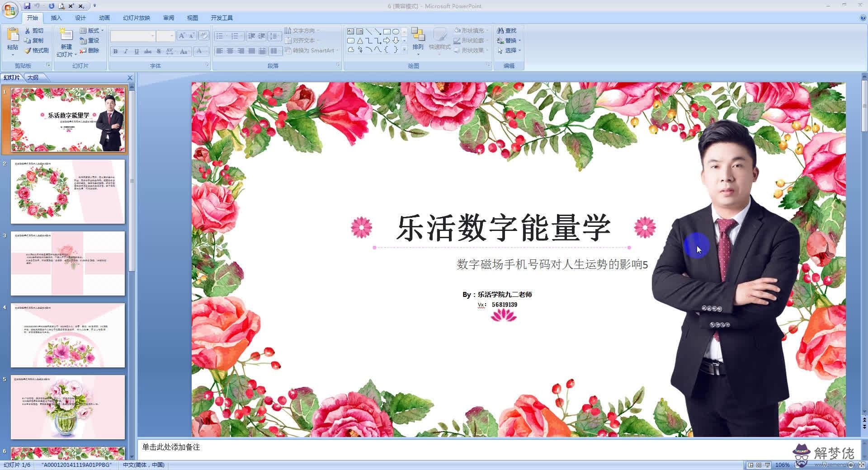Open the 视图 View ribbon tab
The height and width of the screenshot is (470, 868).
pyautogui.click(x=193, y=18)
